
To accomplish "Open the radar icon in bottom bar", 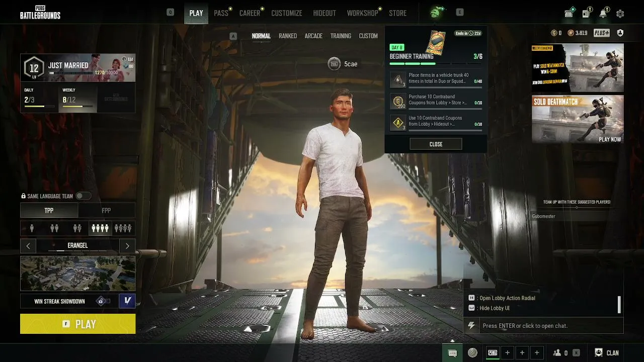I will [472, 353].
